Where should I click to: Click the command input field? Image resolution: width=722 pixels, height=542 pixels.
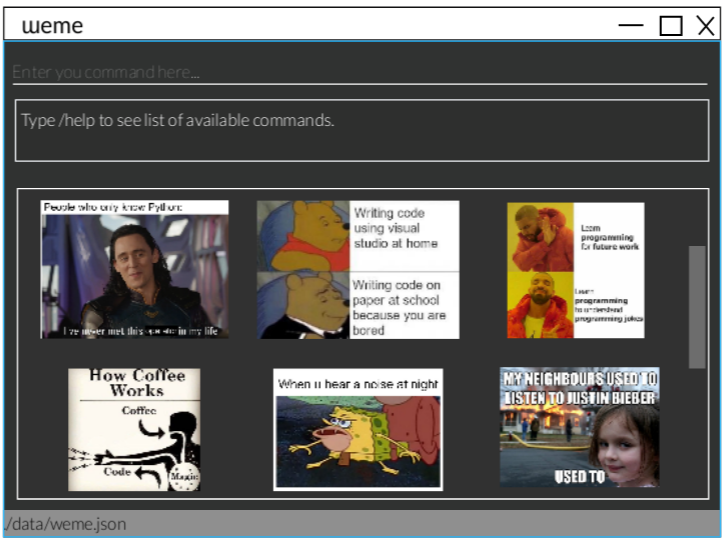pos(360,72)
